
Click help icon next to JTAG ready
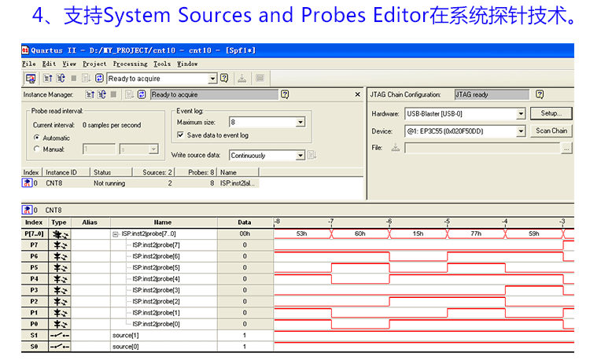pos(540,94)
